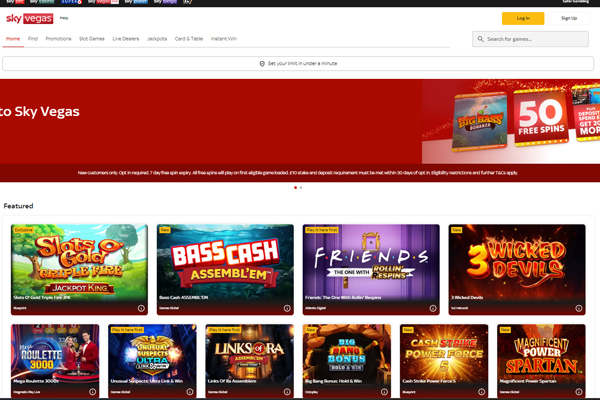Image resolution: width=600 pixels, height=400 pixels.
Task: Open the Slot Games tab
Action: coord(92,39)
